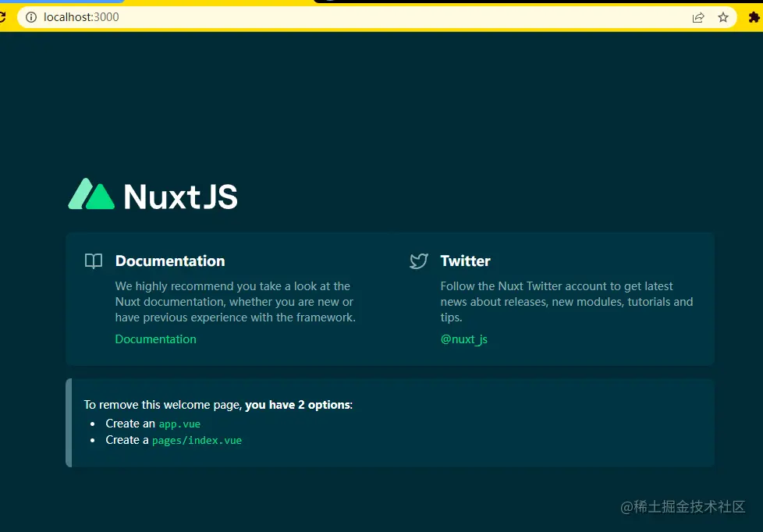Click the app.vue code text
This screenshot has height=532, width=763.
coord(179,424)
